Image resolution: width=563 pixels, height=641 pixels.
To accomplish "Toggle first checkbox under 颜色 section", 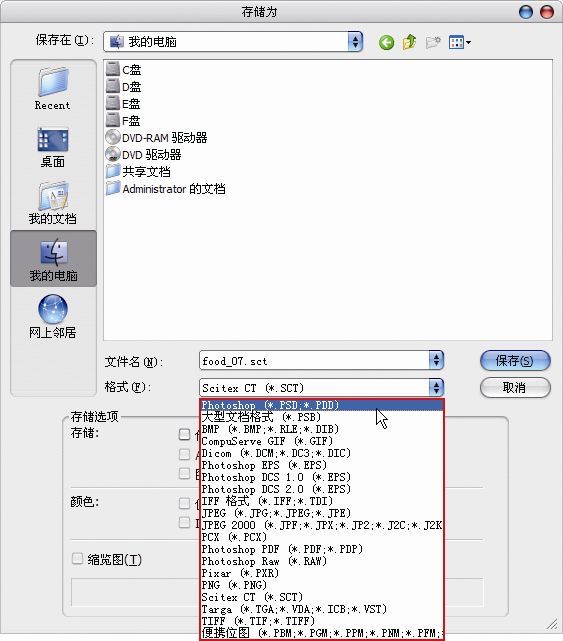I will click(184, 503).
